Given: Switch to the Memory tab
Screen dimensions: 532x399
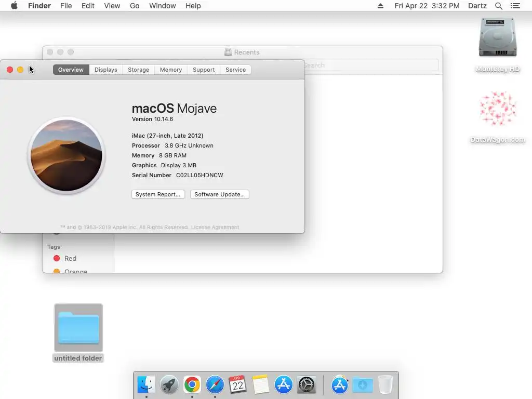Looking at the screenshot, I should [171, 70].
